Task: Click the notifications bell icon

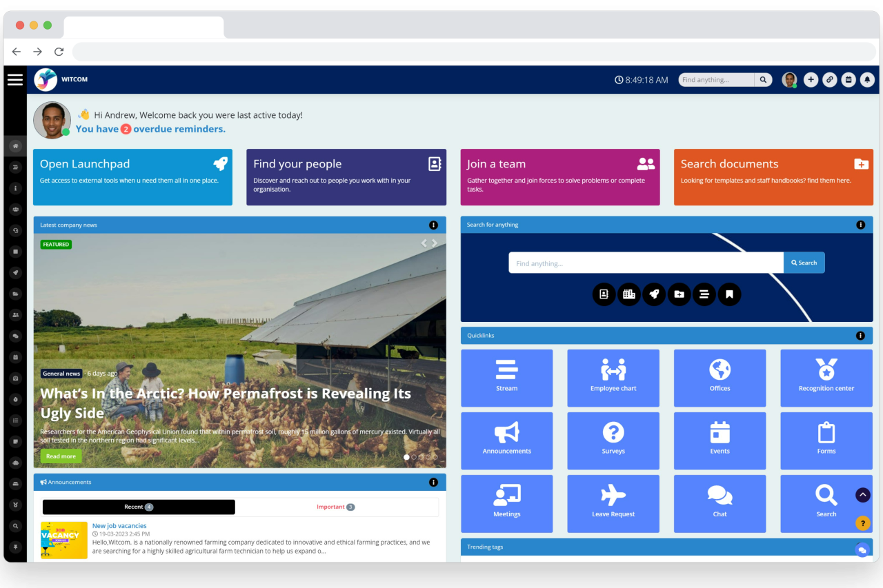Action: (x=868, y=80)
